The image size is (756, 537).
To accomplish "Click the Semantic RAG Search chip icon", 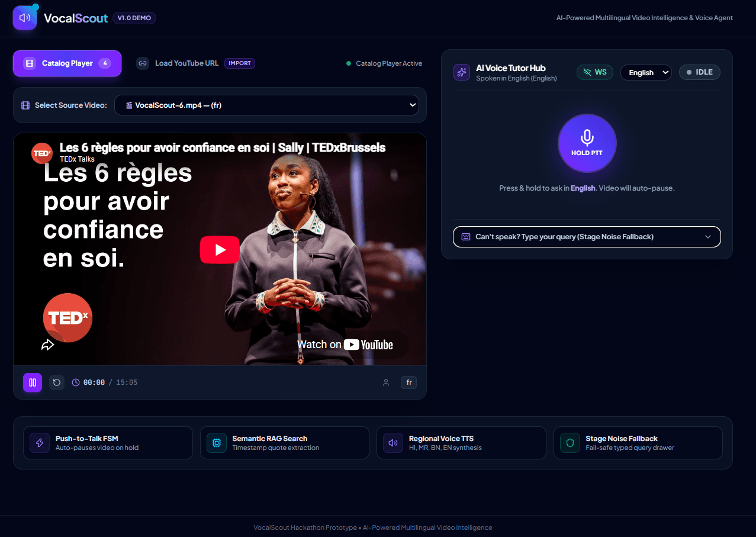I will [217, 443].
